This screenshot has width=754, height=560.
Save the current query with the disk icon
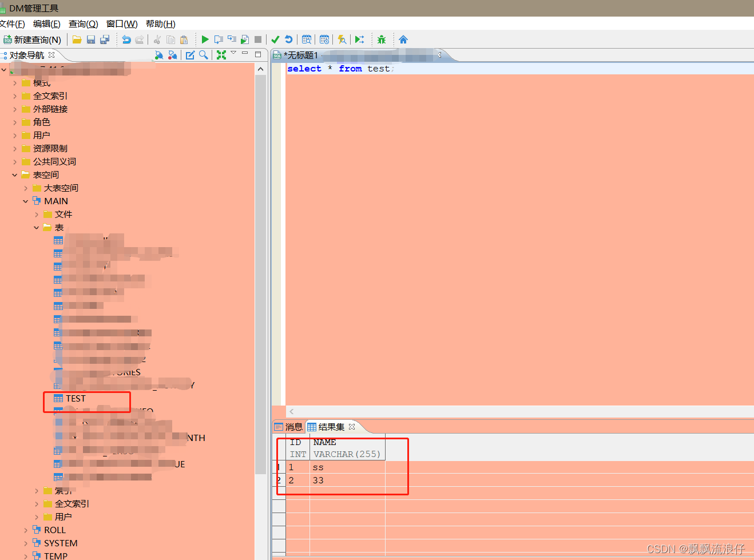click(90, 39)
